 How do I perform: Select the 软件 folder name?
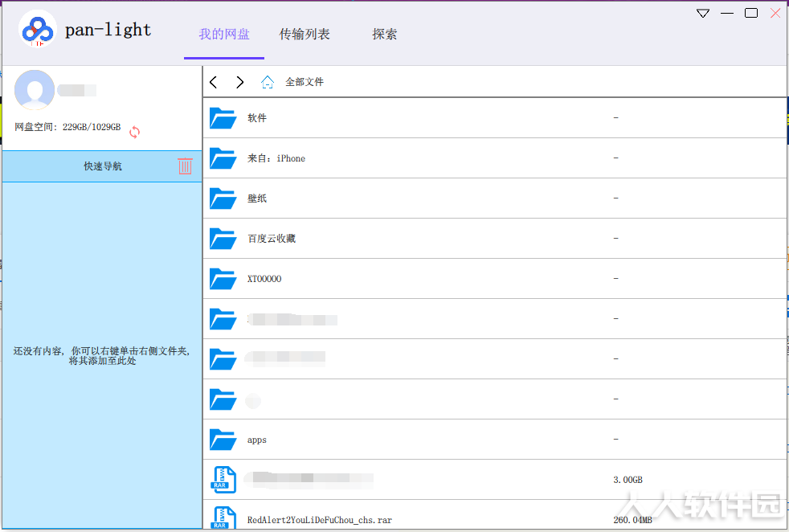pos(256,118)
